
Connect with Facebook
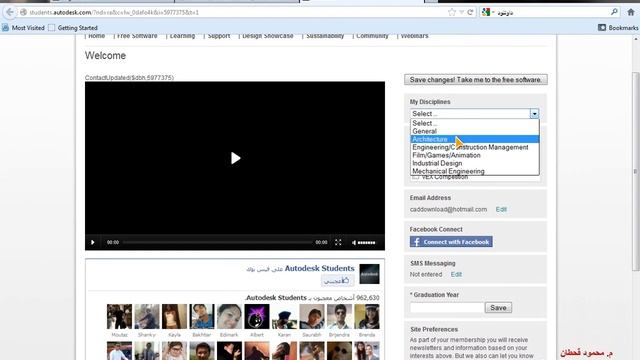pos(451,242)
